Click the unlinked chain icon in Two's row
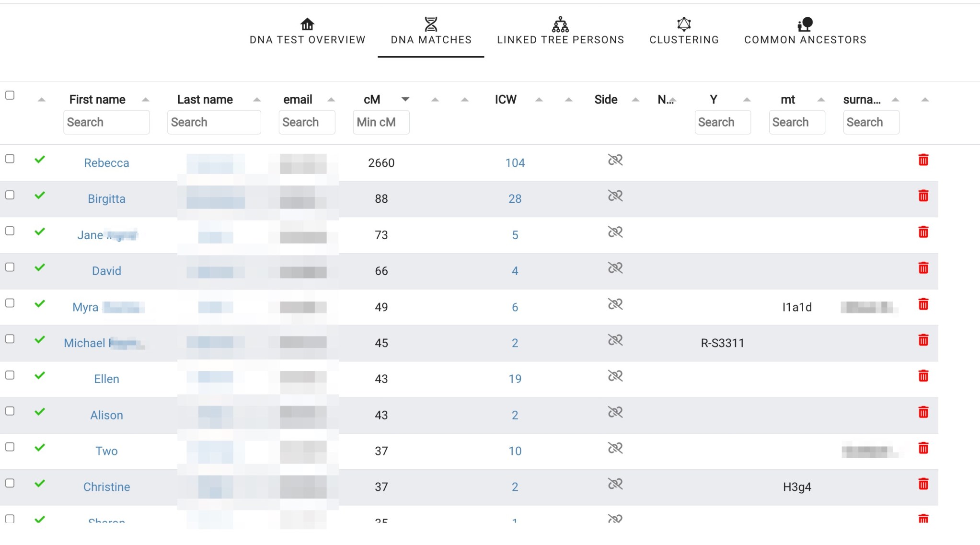This screenshot has height=545, width=980. point(615,448)
